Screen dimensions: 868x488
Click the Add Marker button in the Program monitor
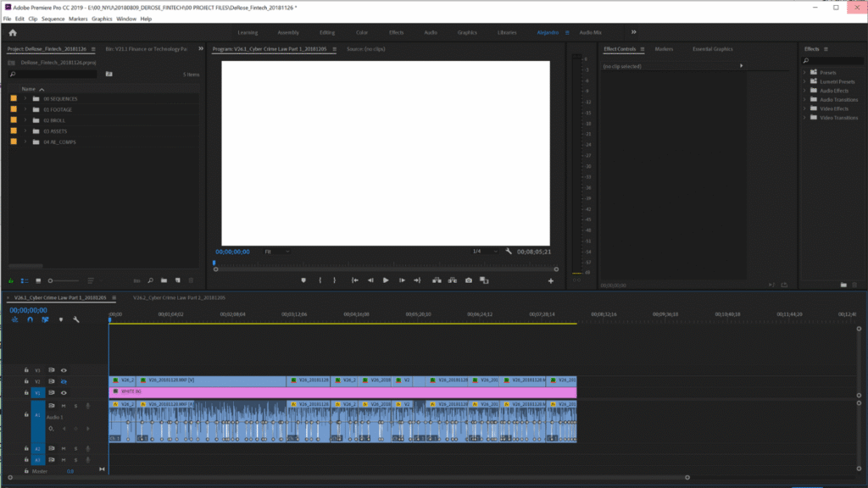[303, 280]
